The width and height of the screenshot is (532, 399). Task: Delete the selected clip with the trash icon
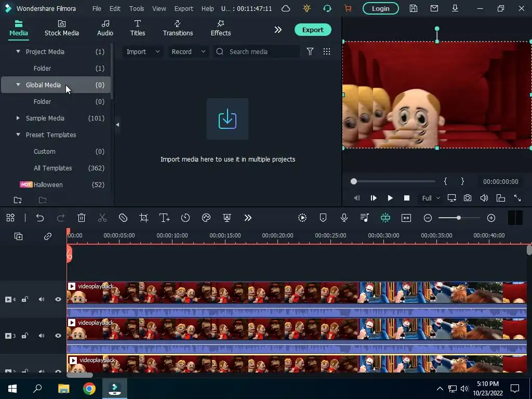click(x=82, y=218)
